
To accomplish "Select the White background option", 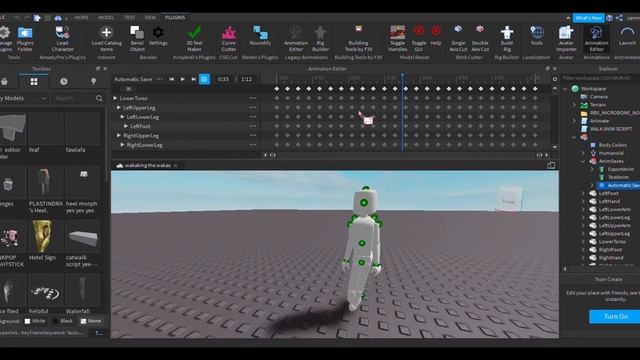I will [35, 321].
